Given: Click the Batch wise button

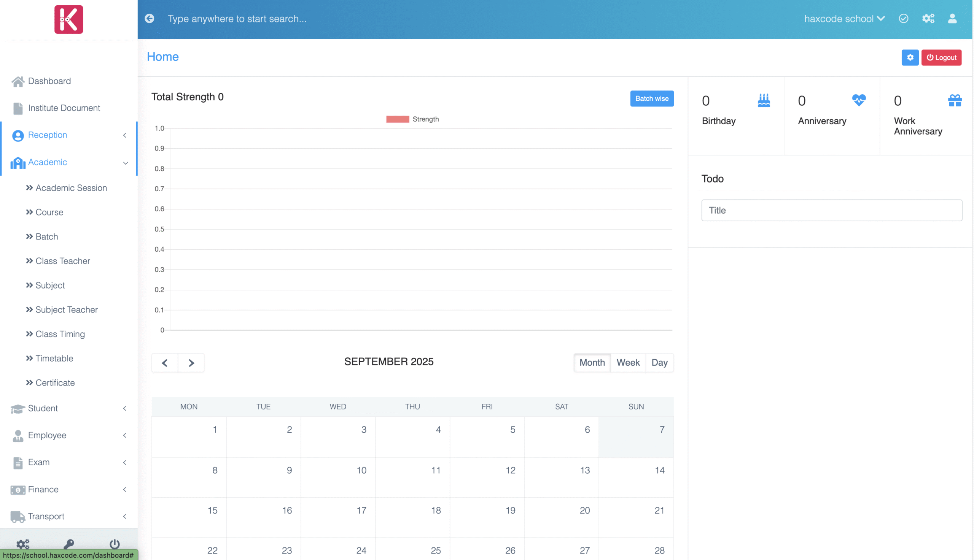Looking at the screenshot, I should coord(651,98).
